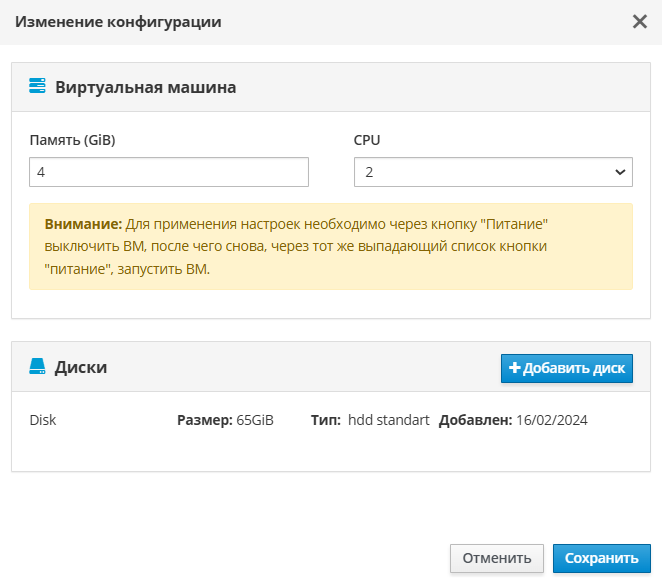This screenshot has width=662, height=583.
Task: Click the disk size value 65GiB
Action: coord(255,420)
